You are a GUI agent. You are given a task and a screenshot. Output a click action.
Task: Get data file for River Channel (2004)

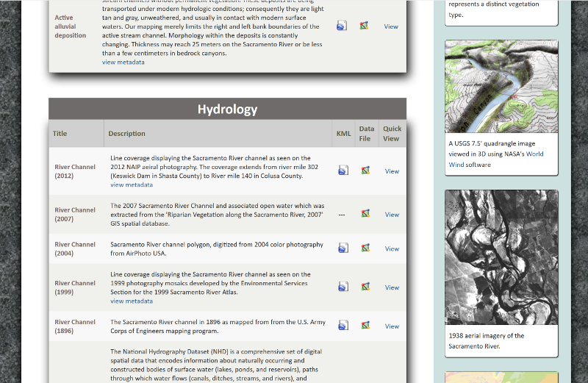[365, 248]
